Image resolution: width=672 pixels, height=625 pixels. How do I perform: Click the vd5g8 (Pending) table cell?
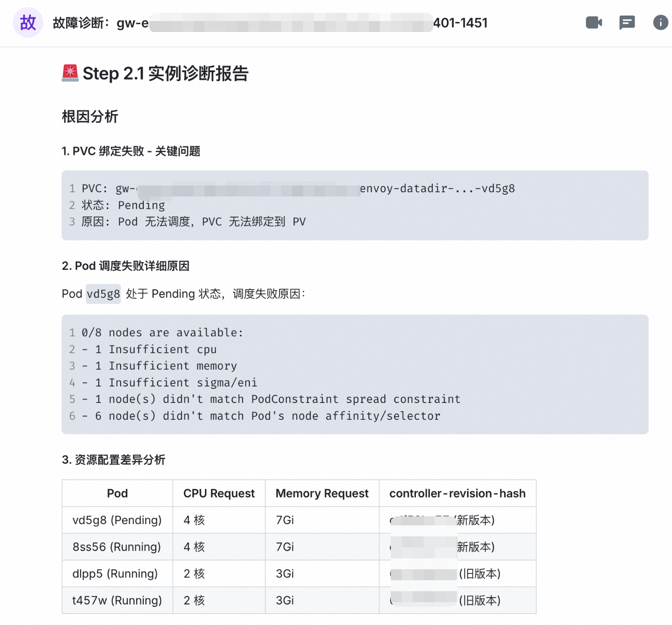(x=117, y=520)
